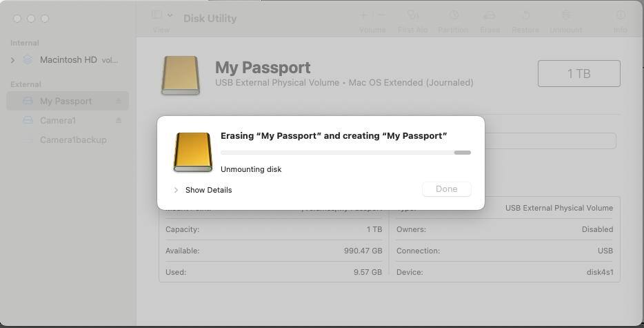The width and height of the screenshot is (644, 328).
Task: Select Camera1backup in the sidebar
Action: 73,140
